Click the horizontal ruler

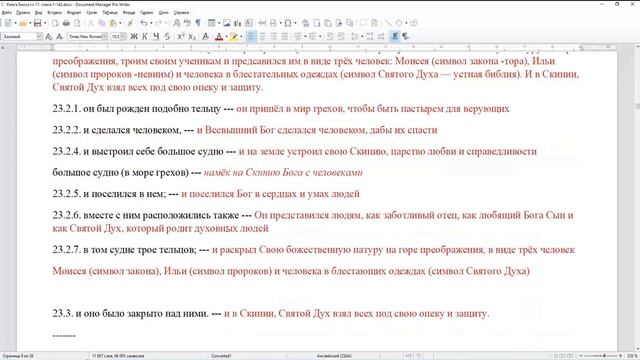tap(316, 47)
